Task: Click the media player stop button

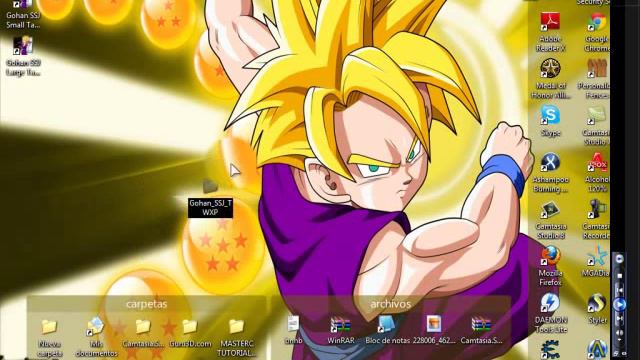Action: pyautogui.click(x=619, y=276)
